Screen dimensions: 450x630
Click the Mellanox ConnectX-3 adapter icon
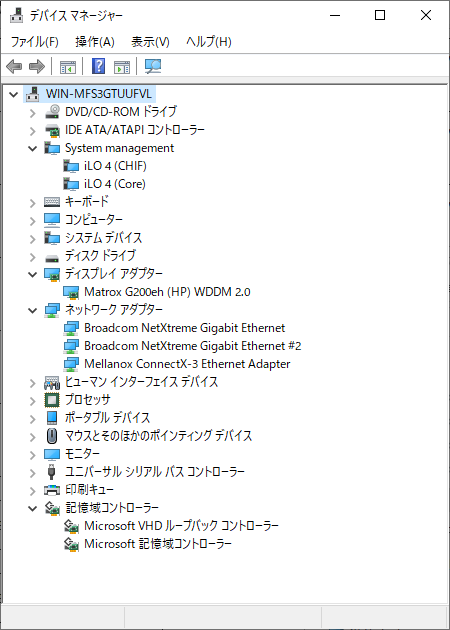72,364
